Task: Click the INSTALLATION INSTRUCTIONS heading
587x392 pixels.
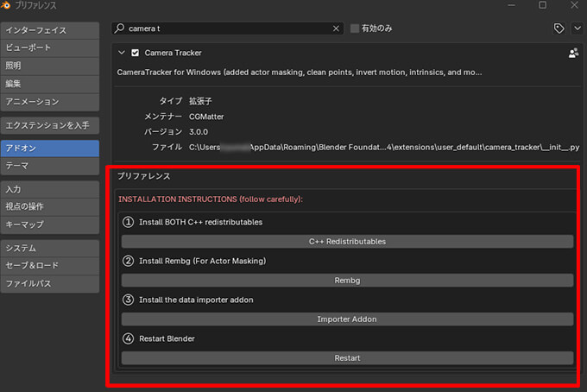Action: coord(211,199)
